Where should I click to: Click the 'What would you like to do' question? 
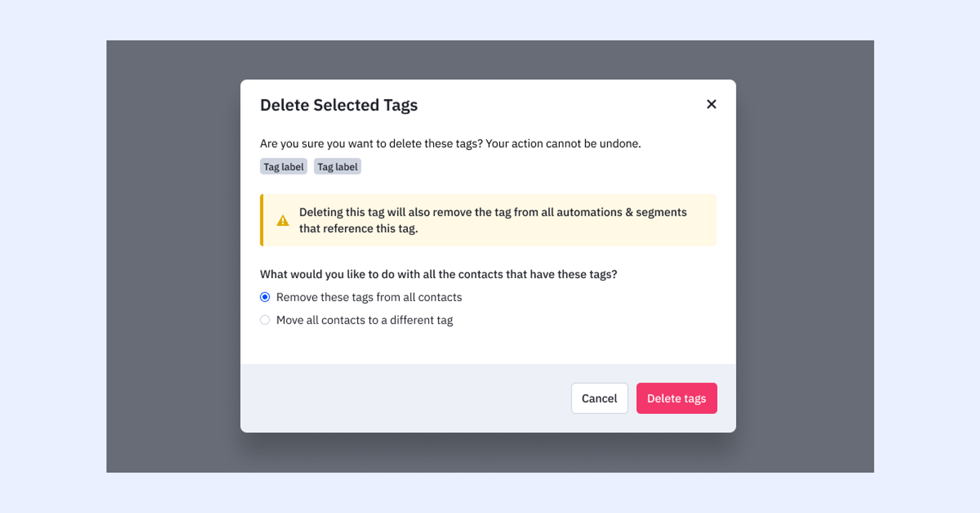(438, 274)
